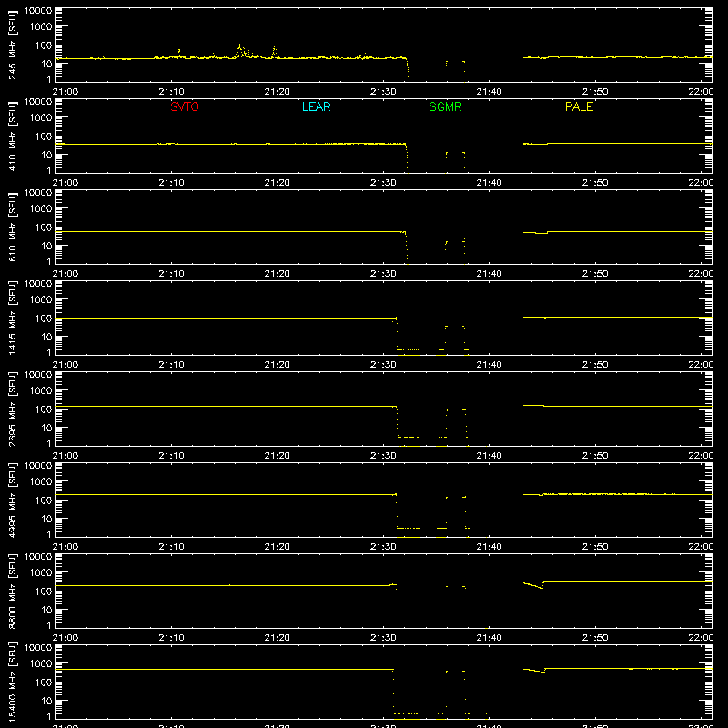Click the 1000 tick on the 410 MHz plot
728x728 pixels.
(41, 117)
